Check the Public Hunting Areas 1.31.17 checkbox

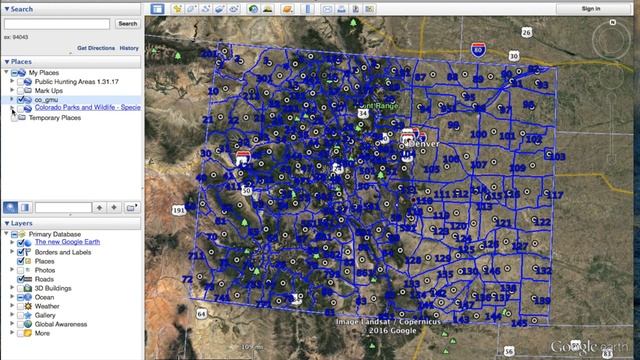pos(20,82)
